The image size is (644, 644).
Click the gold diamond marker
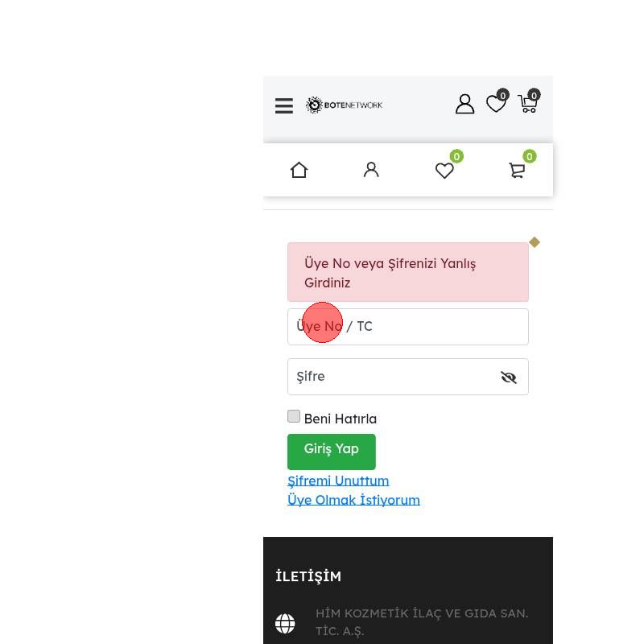[x=535, y=242]
